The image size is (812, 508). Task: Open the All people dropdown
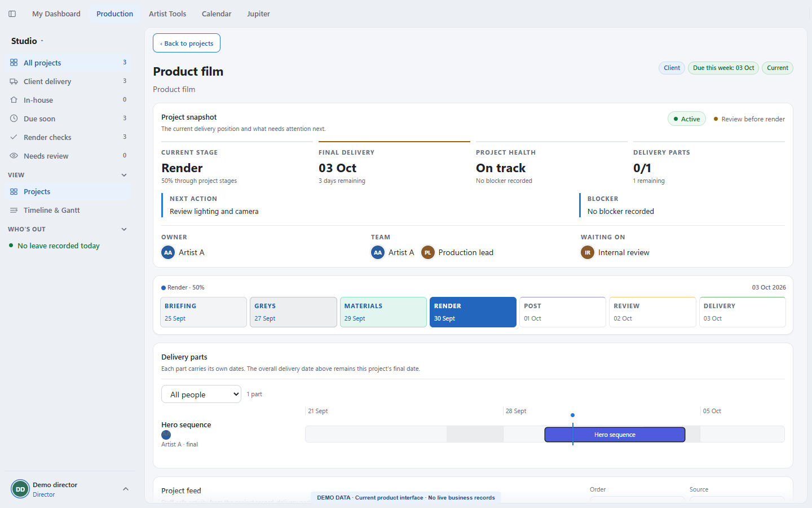click(x=201, y=394)
